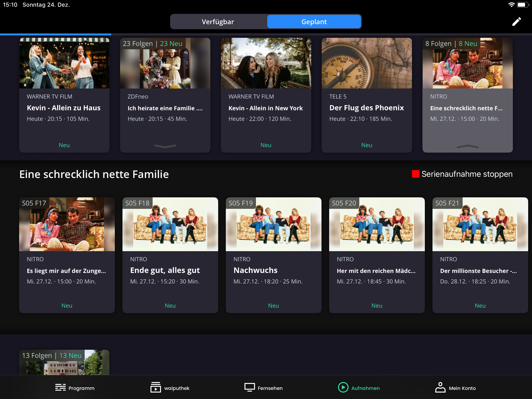The width and height of the screenshot is (532, 399).
Task: Click Eine schrecklich nette Familie section heading
Action: [94, 174]
